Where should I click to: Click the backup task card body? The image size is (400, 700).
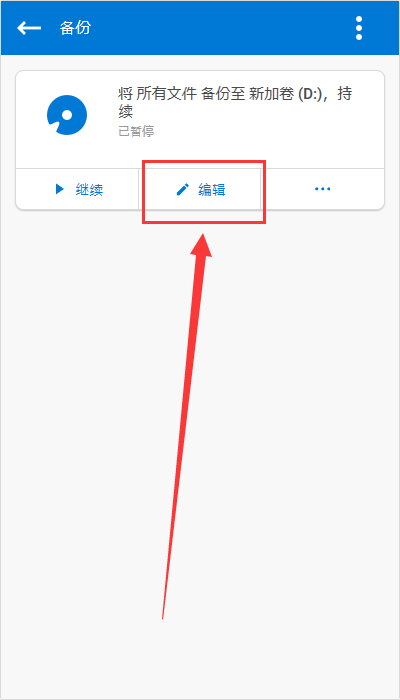200,120
